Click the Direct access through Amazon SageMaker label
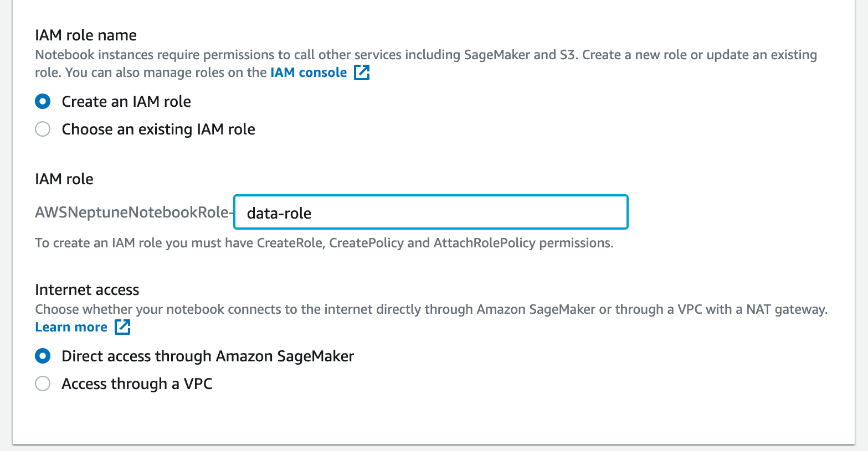The image size is (868, 451). pyautogui.click(x=207, y=356)
